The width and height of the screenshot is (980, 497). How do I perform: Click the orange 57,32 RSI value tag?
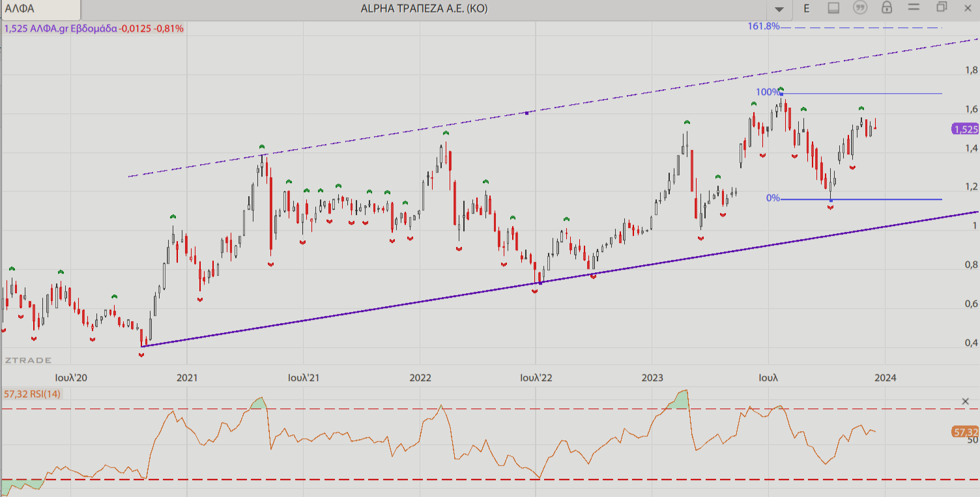(965, 432)
